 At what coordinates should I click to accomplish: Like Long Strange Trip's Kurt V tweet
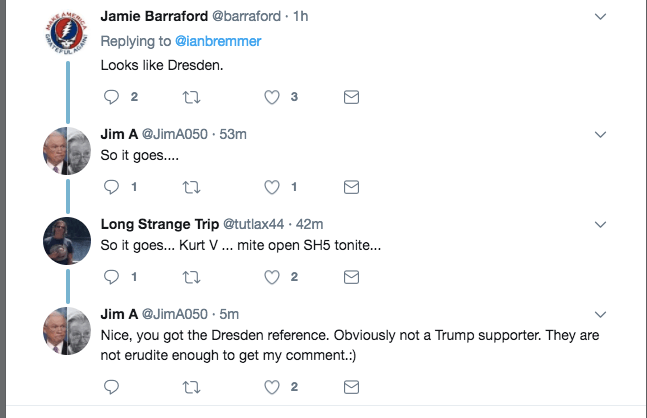point(271,277)
